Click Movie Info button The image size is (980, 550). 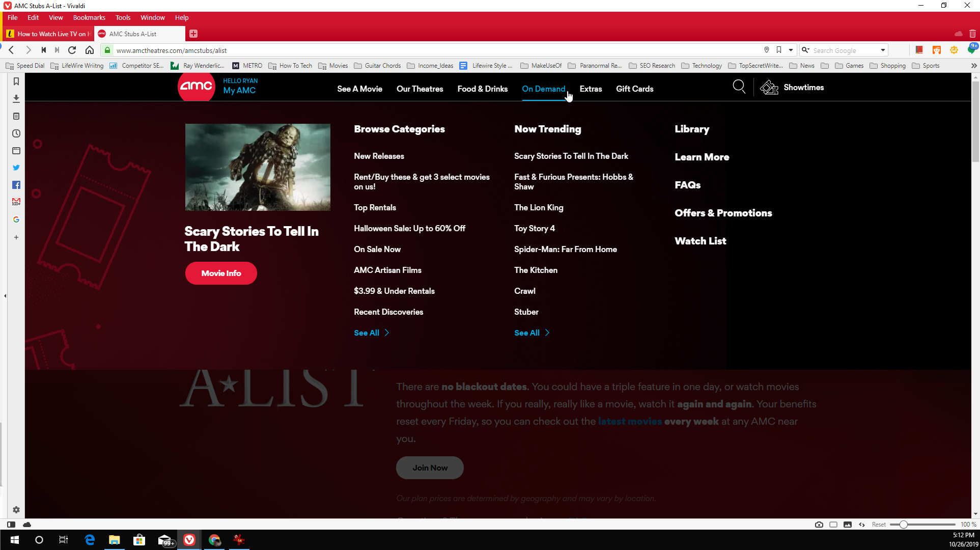coord(221,273)
